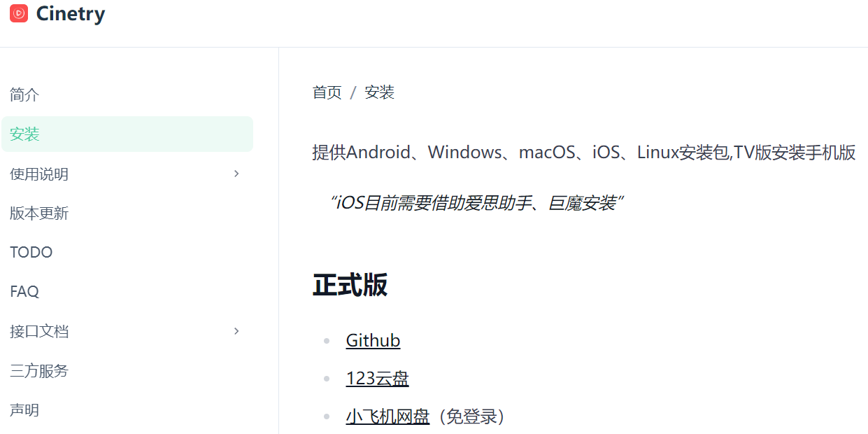868x434 pixels.
Task: Open the 简介 sidebar page
Action: (24, 94)
